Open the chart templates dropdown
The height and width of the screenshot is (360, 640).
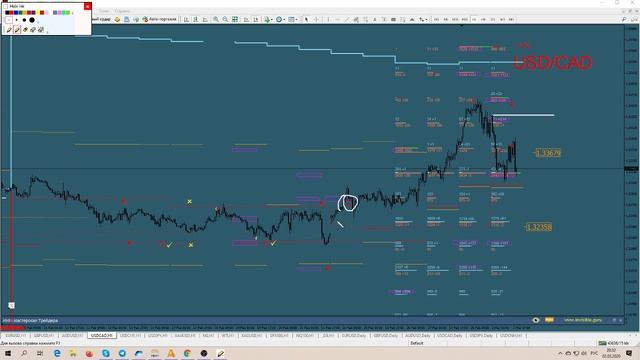[x=292, y=19]
